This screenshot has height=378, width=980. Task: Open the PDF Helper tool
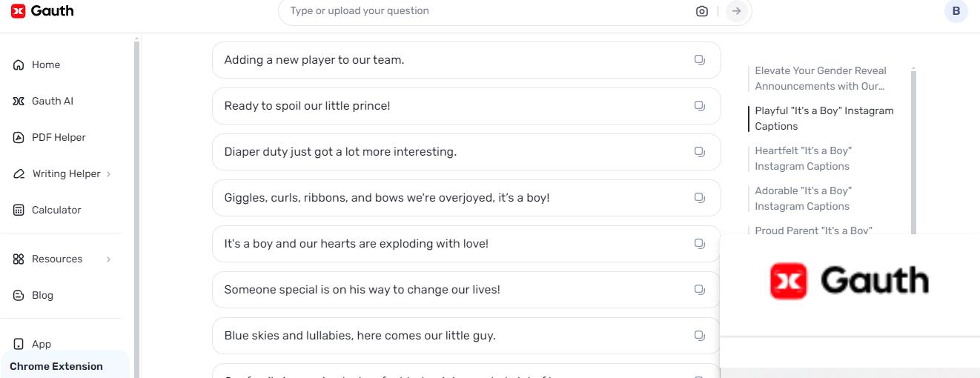point(58,138)
